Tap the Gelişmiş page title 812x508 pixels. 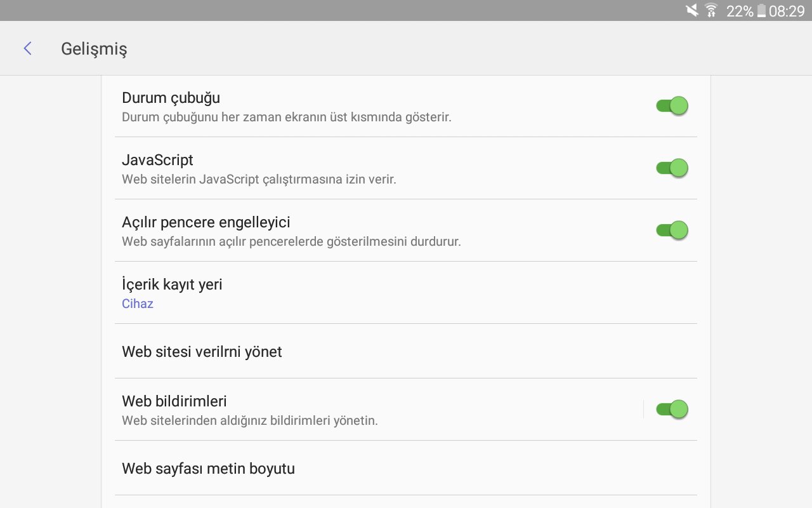click(x=94, y=49)
